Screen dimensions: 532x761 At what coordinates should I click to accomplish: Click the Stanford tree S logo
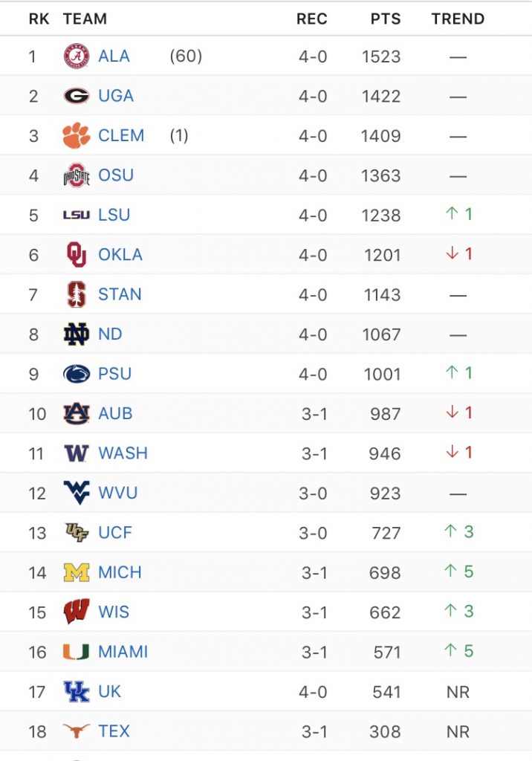click(77, 294)
